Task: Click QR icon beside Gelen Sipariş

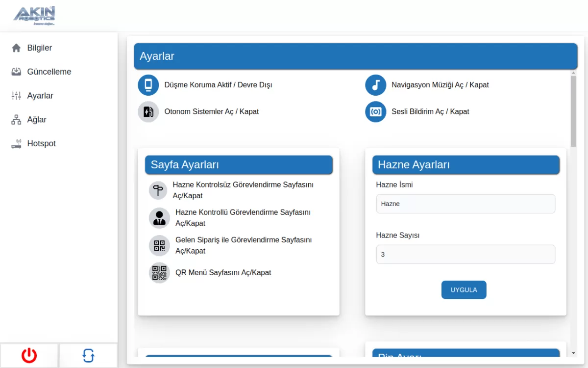Action: (159, 245)
